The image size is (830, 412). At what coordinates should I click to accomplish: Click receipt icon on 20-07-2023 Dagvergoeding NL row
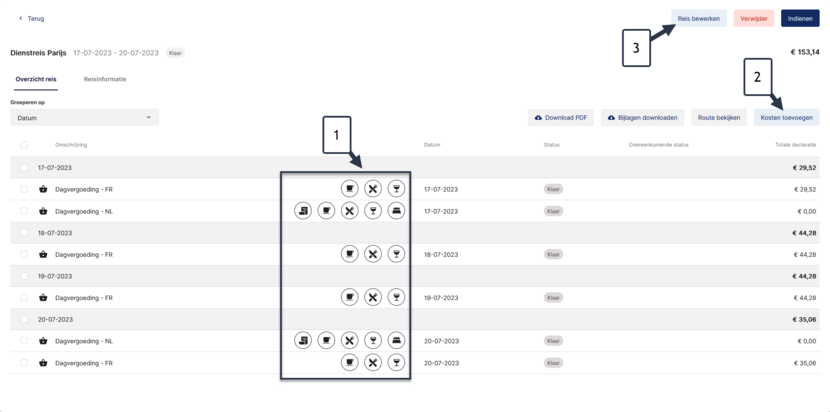(303, 341)
